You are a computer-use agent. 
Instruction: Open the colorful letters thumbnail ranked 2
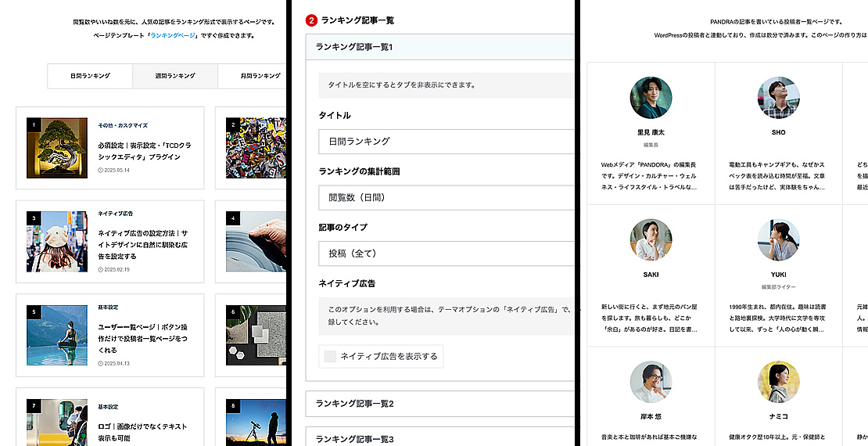256,148
